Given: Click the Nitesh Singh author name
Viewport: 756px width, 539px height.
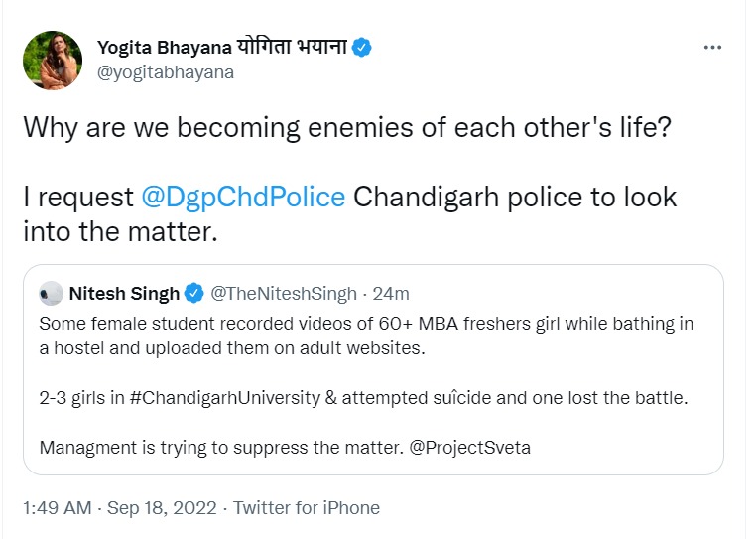Looking at the screenshot, I should (x=125, y=293).
